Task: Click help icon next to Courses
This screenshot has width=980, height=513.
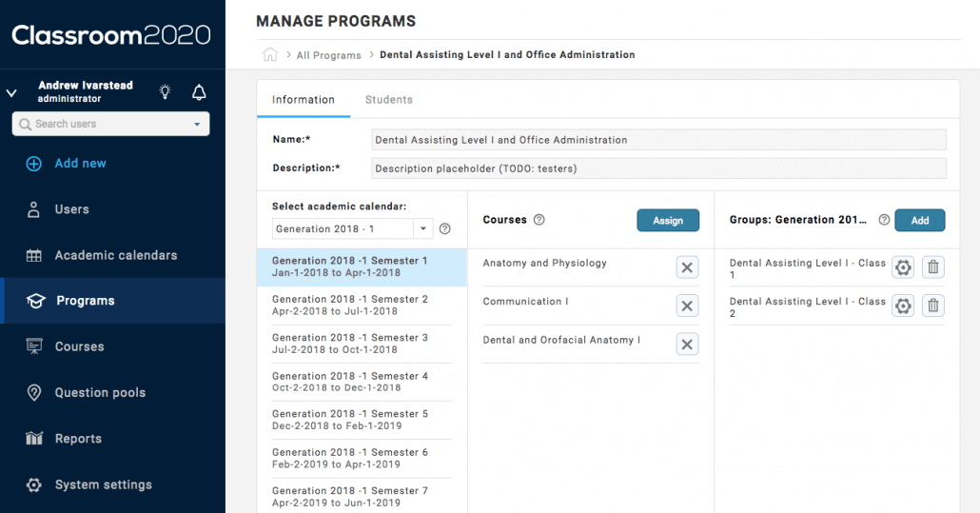Action: point(539,220)
